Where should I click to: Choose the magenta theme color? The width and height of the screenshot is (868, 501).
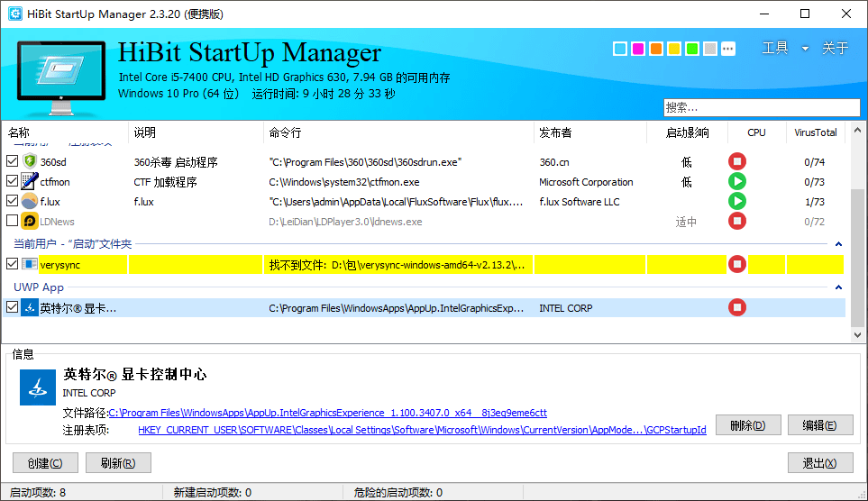click(x=638, y=50)
